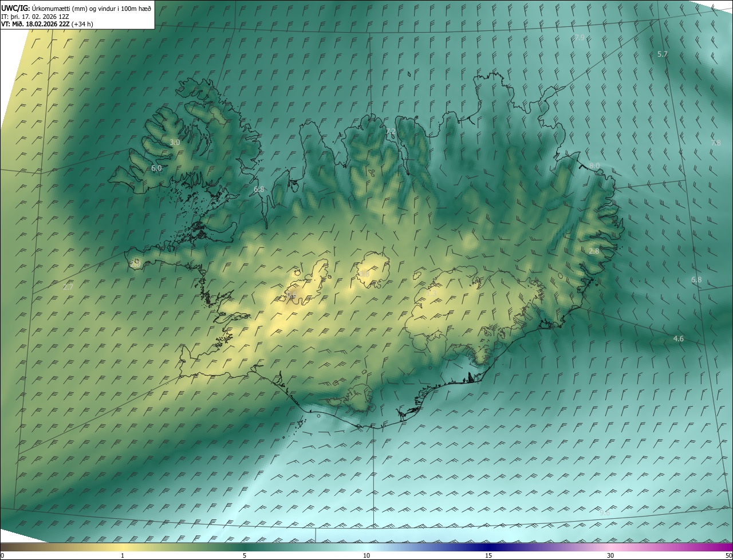Click the pale yellow colour band above 1
Viewport: 733px width, 560px height.
(123, 547)
